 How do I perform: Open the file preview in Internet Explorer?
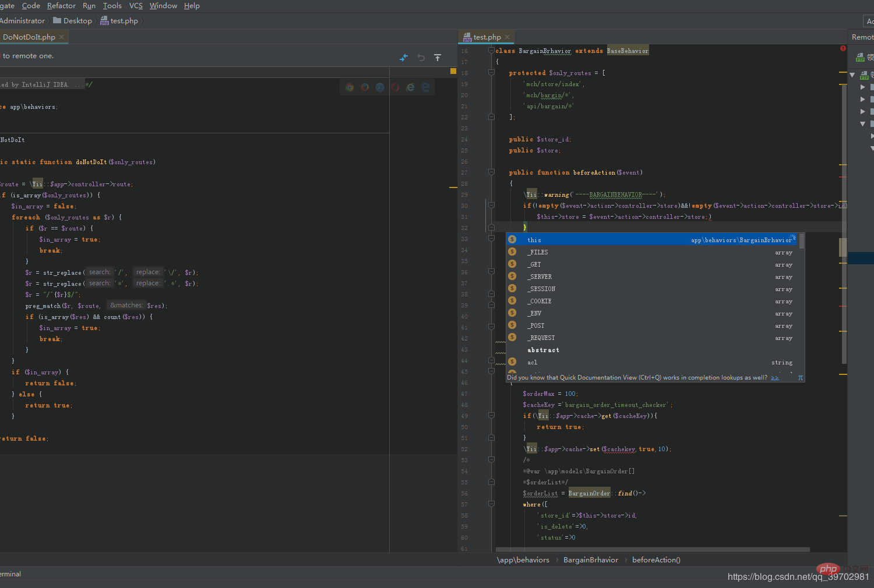tap(410, 87)
